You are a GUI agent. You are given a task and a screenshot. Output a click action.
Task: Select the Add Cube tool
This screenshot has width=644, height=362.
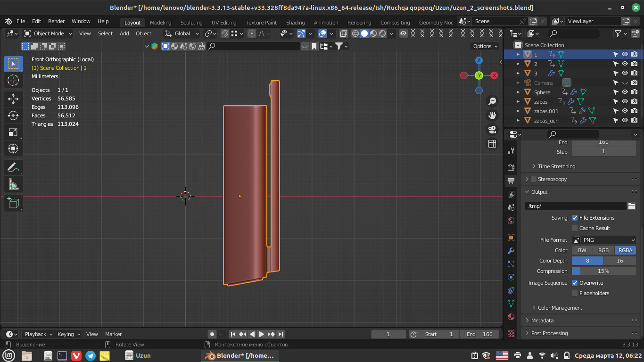click(x=13, y=203)
